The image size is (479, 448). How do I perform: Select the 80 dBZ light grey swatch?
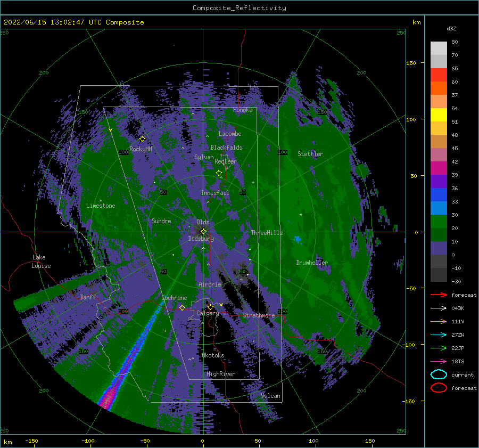click(439, 48)
